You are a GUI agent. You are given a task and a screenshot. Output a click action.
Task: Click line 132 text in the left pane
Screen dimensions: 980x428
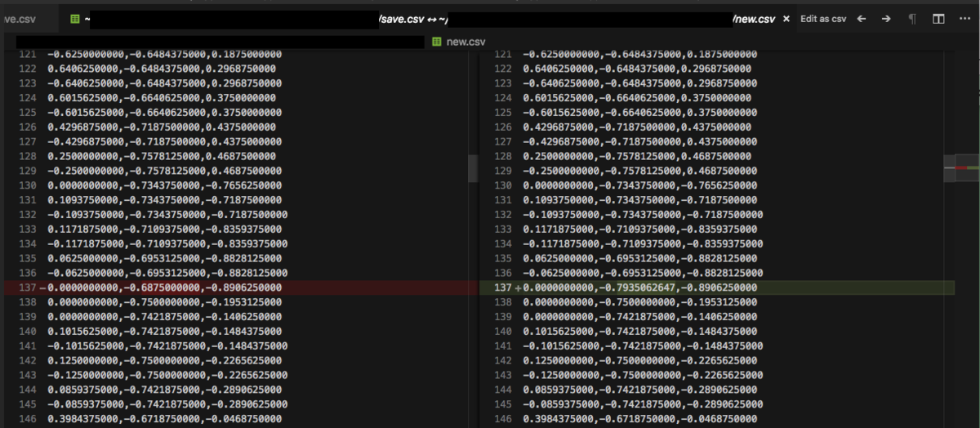[167, 215]
